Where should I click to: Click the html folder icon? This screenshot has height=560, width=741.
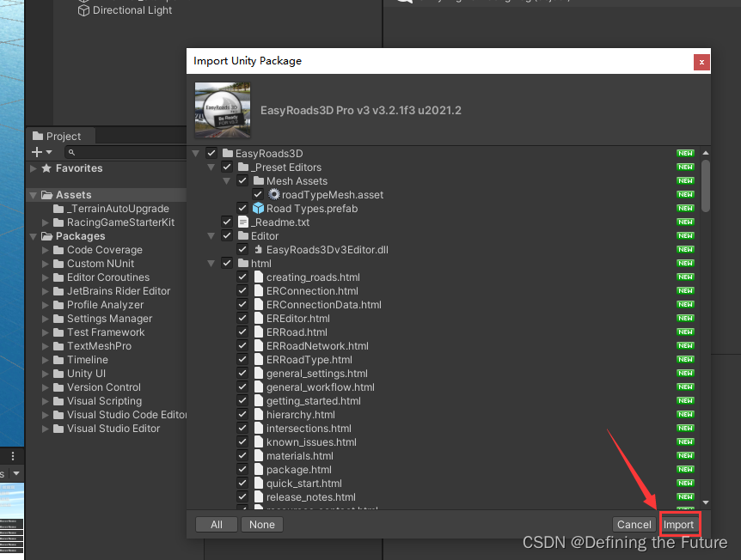coord(243,263)
